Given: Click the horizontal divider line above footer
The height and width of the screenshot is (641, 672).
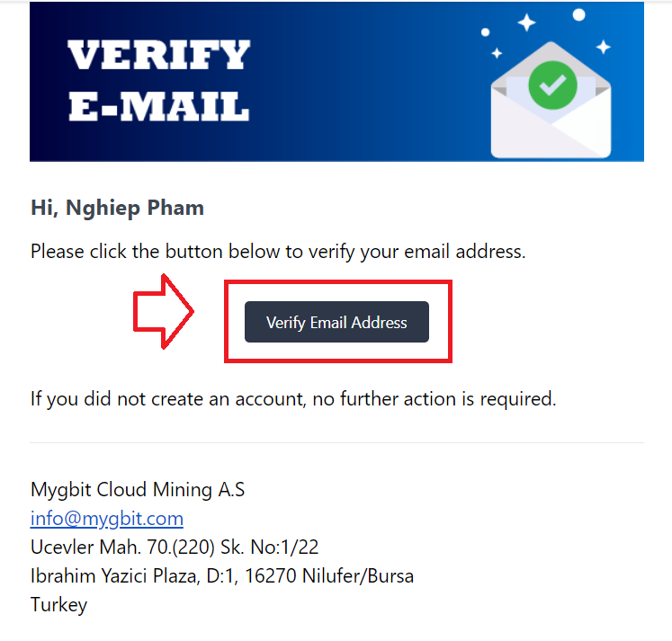Looking at the screenshot, I should [336, 442].
